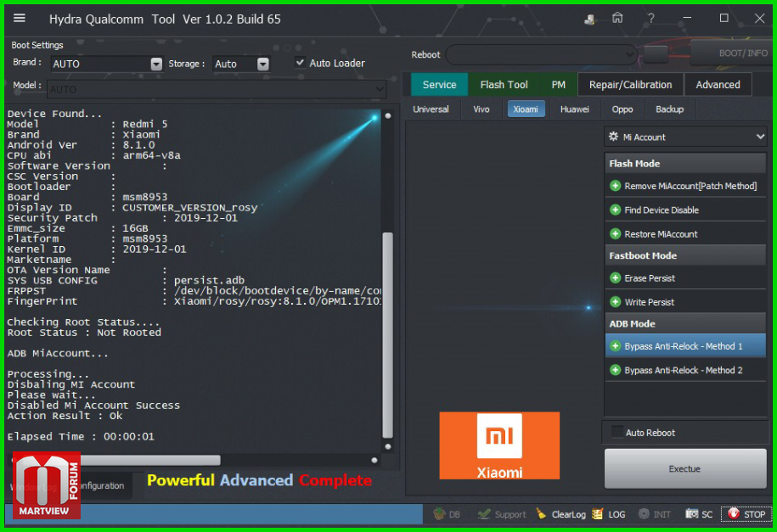Enable the Auto Reboot checkbox

pos(617,432)
